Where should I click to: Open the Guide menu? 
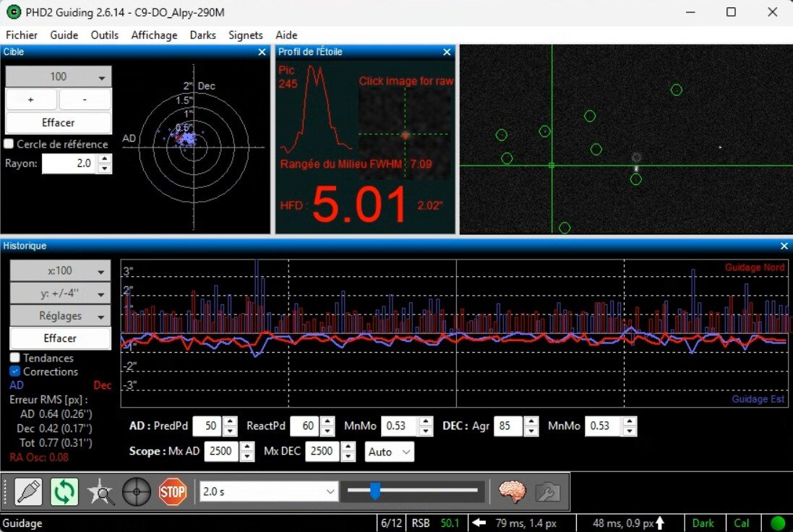click(64, 35)
